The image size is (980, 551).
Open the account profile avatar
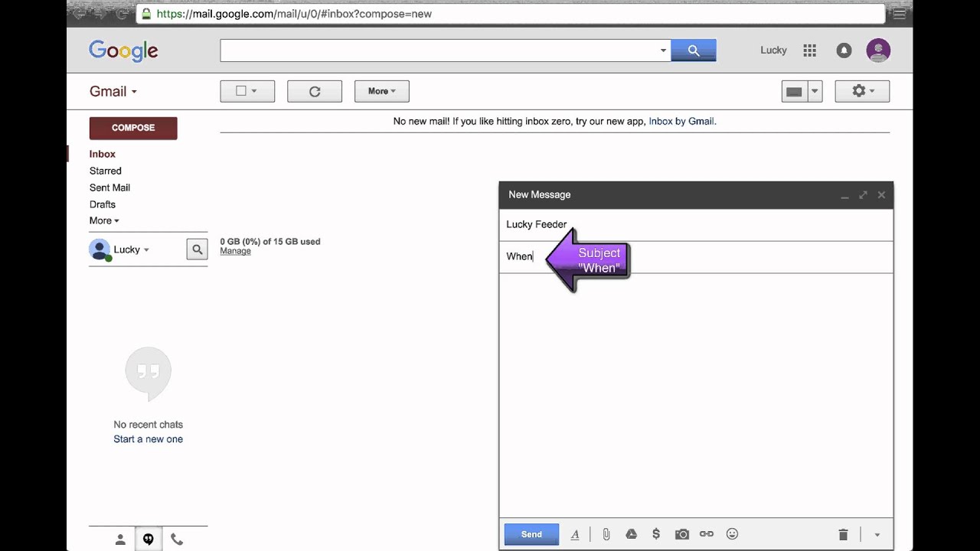coord(878,51)
